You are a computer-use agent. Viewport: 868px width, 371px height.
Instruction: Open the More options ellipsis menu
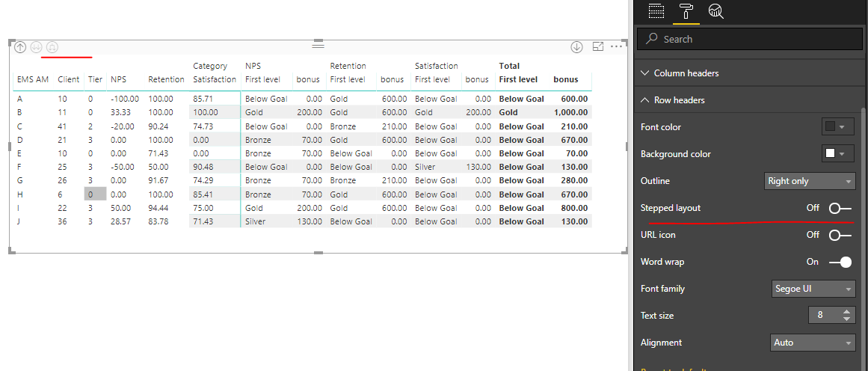point(616,47)
